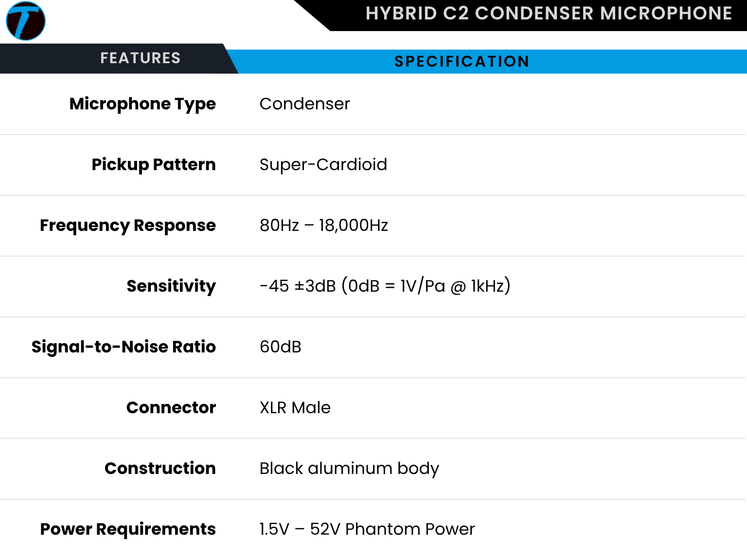This screenshot has width=747, height=560.
Task: Select the FEATURES header tab
Action: click(x=140, y=58)
